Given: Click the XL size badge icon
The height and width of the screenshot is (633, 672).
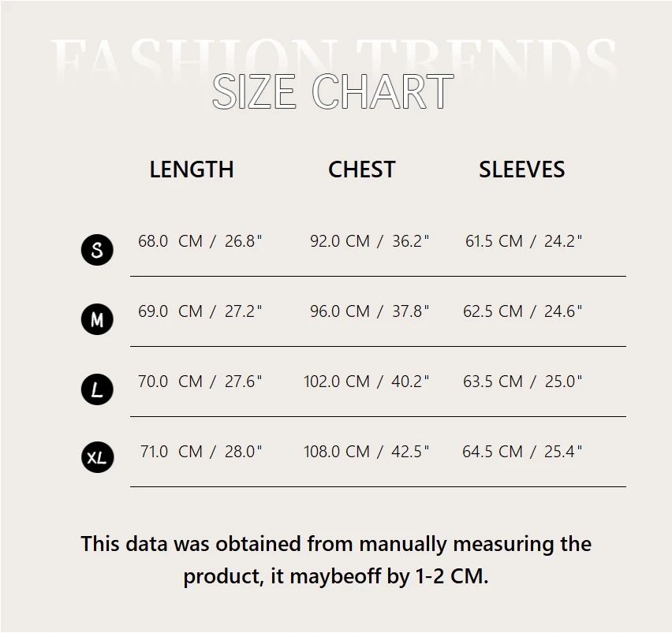Looking at the screenshot, I should (x=97, y=457).
